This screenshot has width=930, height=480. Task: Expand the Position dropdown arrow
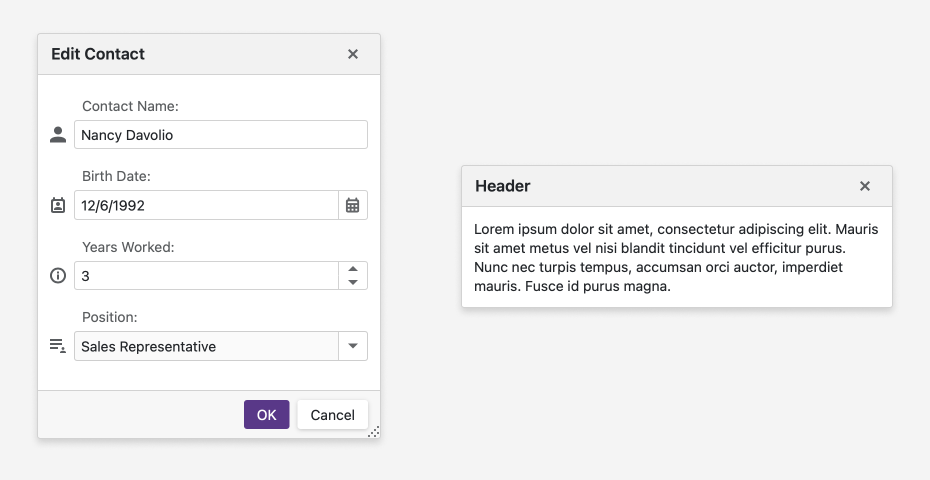tap(353, 346)
